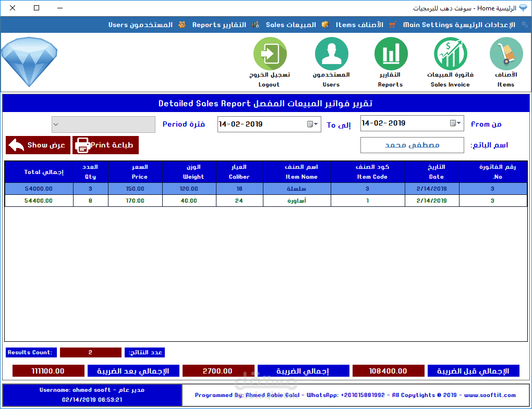
Task: Click the Username ahmed sooft status text
Action: tap(92, 390)
